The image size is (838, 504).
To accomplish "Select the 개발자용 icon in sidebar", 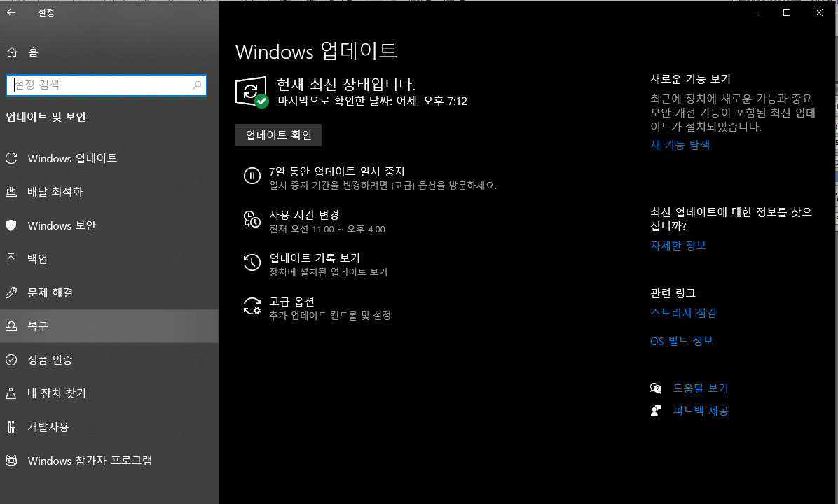I will (x=11, y=427).
